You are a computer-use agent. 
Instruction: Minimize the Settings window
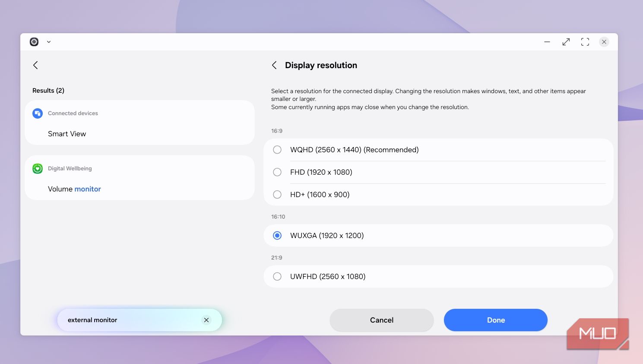point(547,42)
